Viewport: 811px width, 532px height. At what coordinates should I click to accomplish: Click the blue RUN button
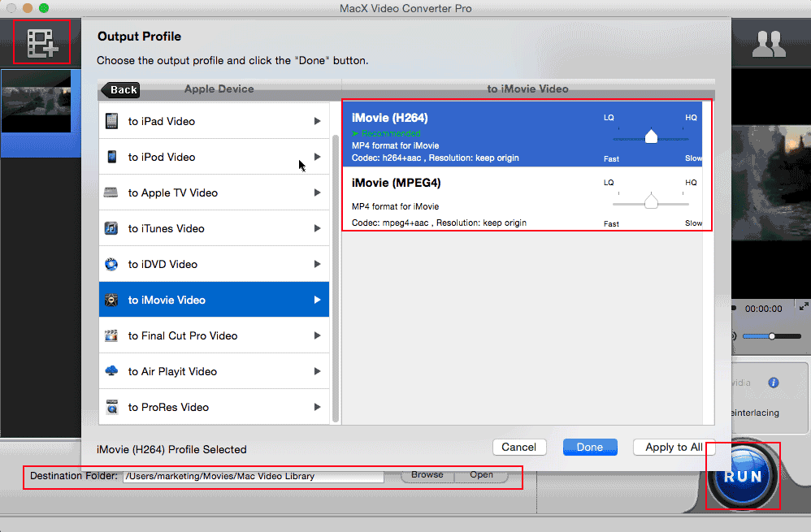click(x=743, y=476)
